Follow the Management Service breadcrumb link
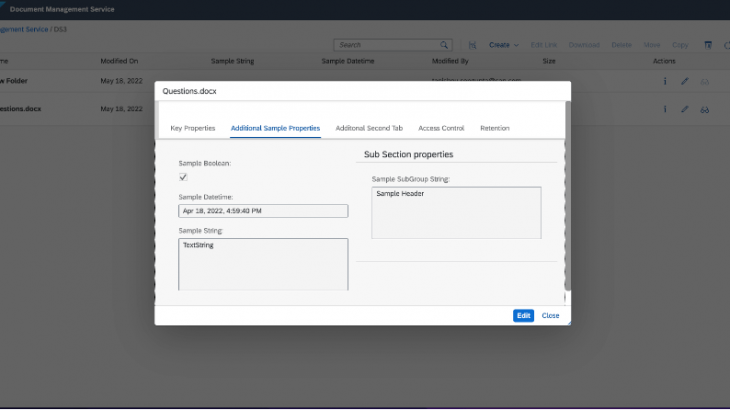 [x=24, y=29]
